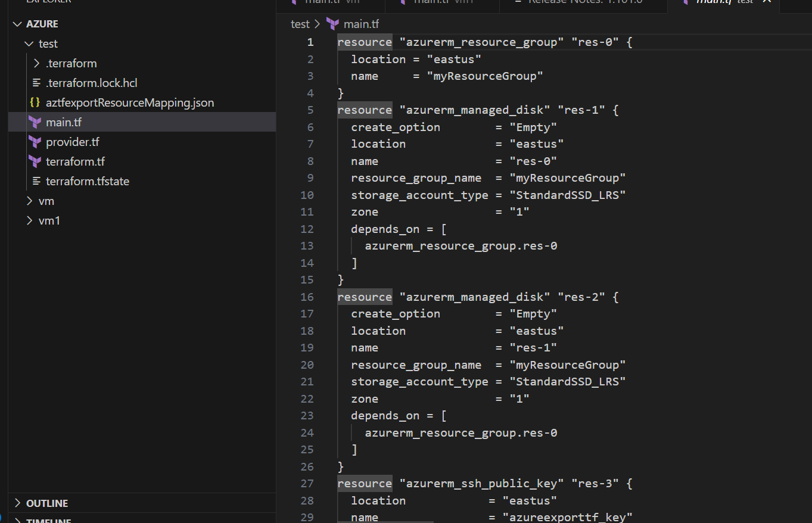Screen dimensions: 812x523
Task: Click "res-2" label on line 16
Action: [581, 297]
